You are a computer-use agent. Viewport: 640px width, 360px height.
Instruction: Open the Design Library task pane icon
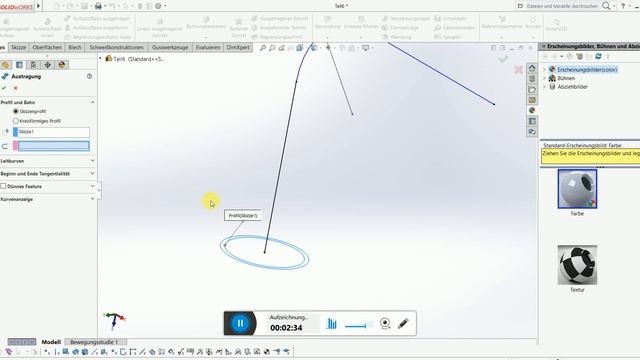click(532, 79)
